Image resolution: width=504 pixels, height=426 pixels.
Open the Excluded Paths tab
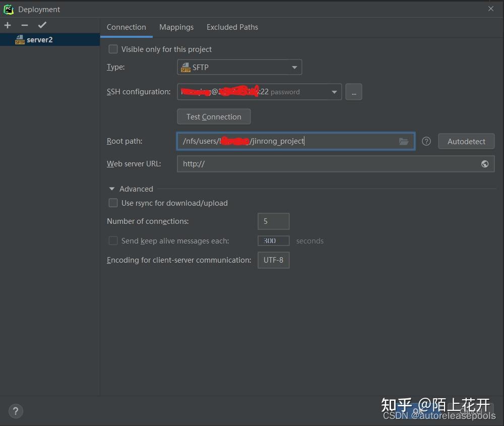(232, 27)
